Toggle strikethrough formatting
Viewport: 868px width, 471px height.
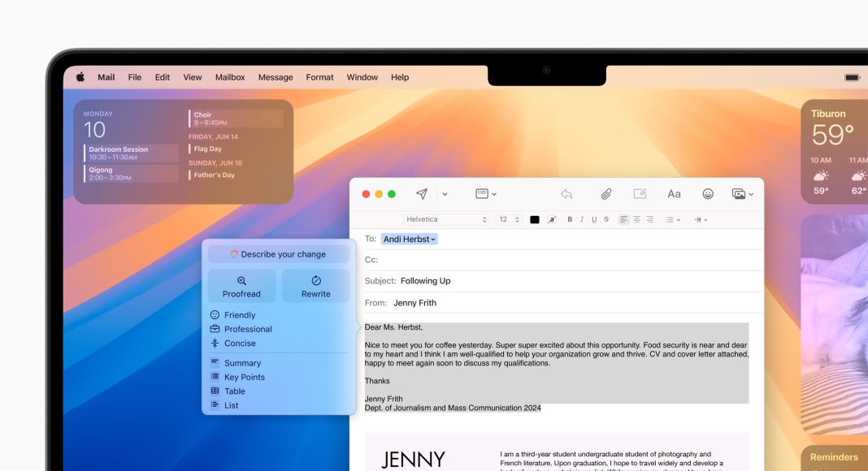coord(606,219)
